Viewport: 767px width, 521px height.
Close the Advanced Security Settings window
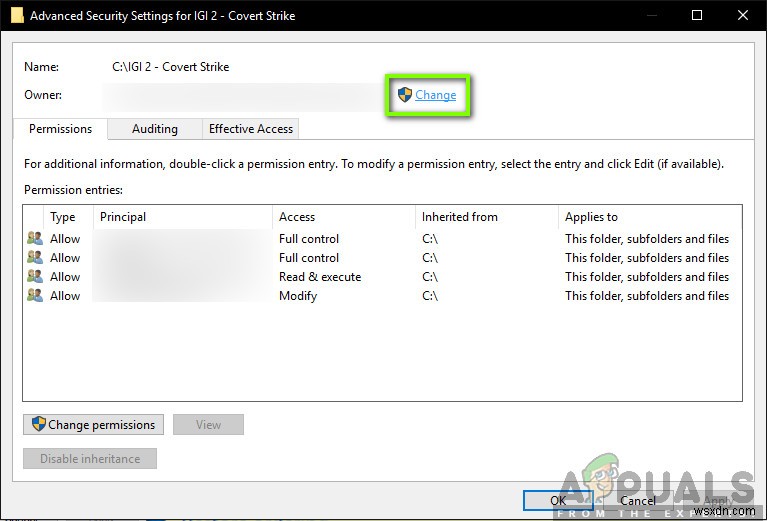[x=741, y=16]
